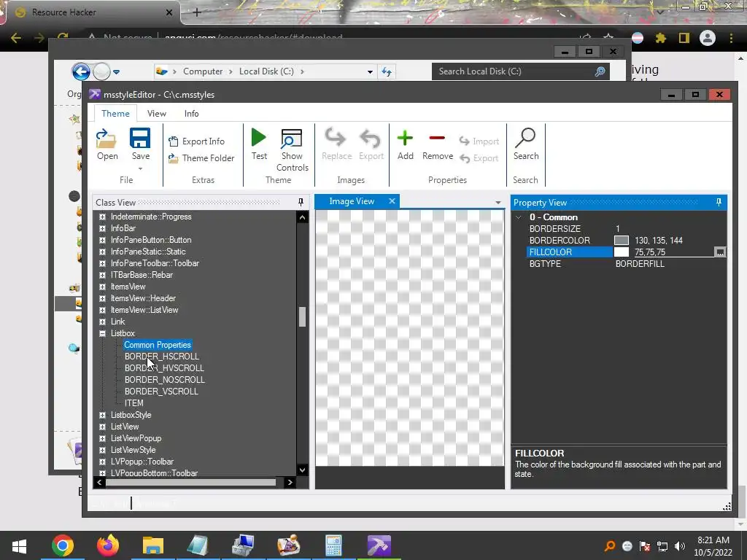Image resolution: width=747 pixels, height=560 pixels.
Task: Switch to the Theme ribbon tab
Action: (115, 113)
